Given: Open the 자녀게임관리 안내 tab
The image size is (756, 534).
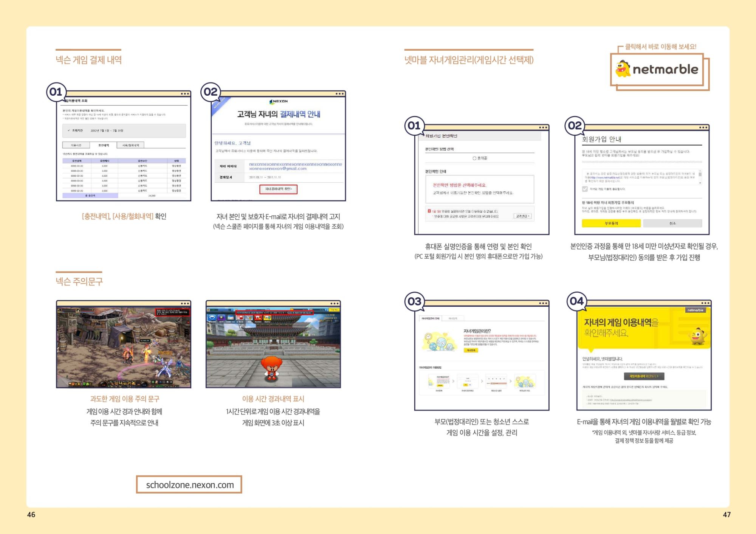Looking at the screenshot, I should [x=431, y=318].
